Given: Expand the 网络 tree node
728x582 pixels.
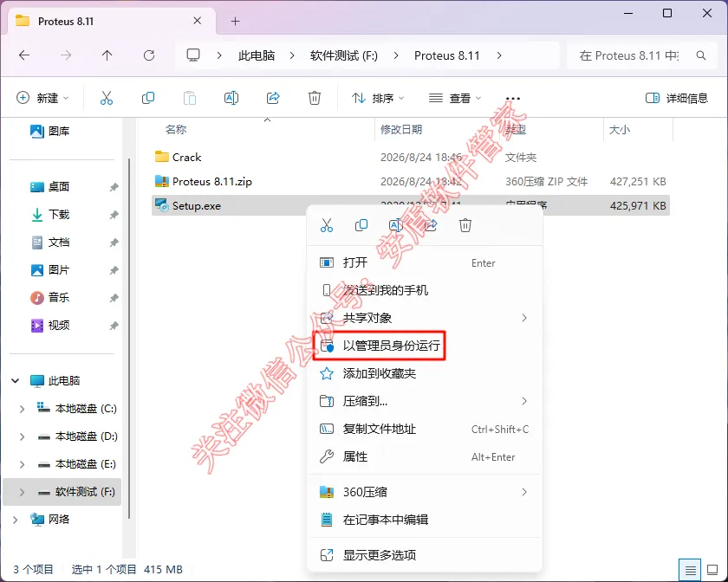Looking at the screenshot, I should tap(16, 520).
